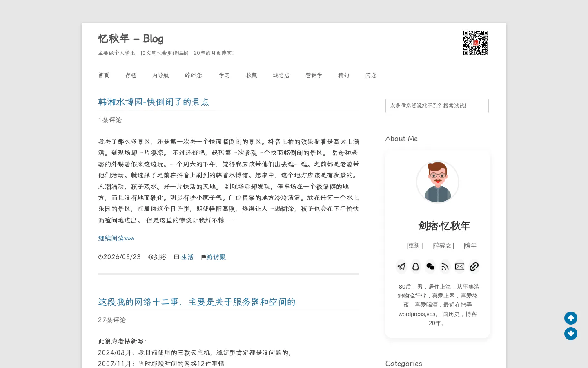Click the profile name 剑痞·忆秋年
Viewport: 588px width, 368px height.
(444, 226)
